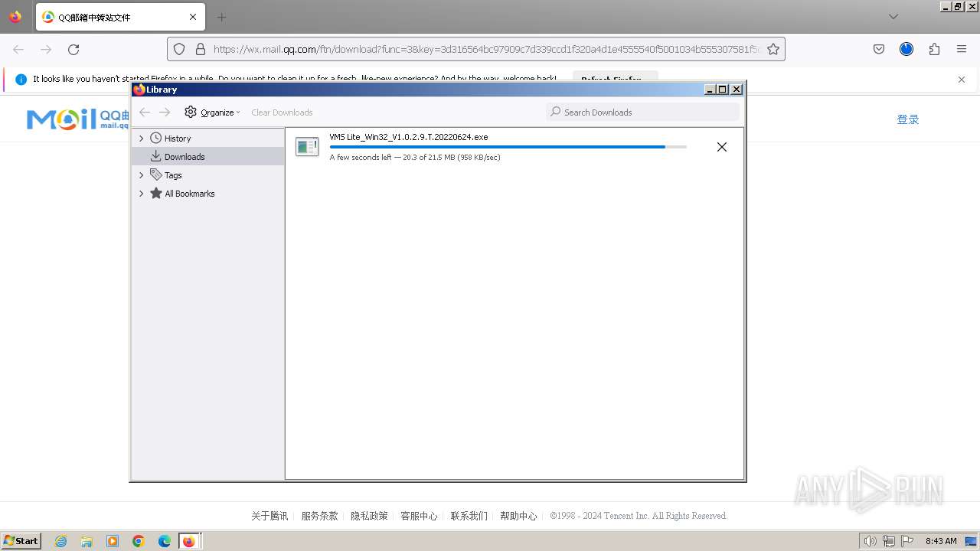The height and width of the screenshot is (551, 980).
Task: Click the QQ Mail logo
Action: pyautogui.click(x=77, y=119)
